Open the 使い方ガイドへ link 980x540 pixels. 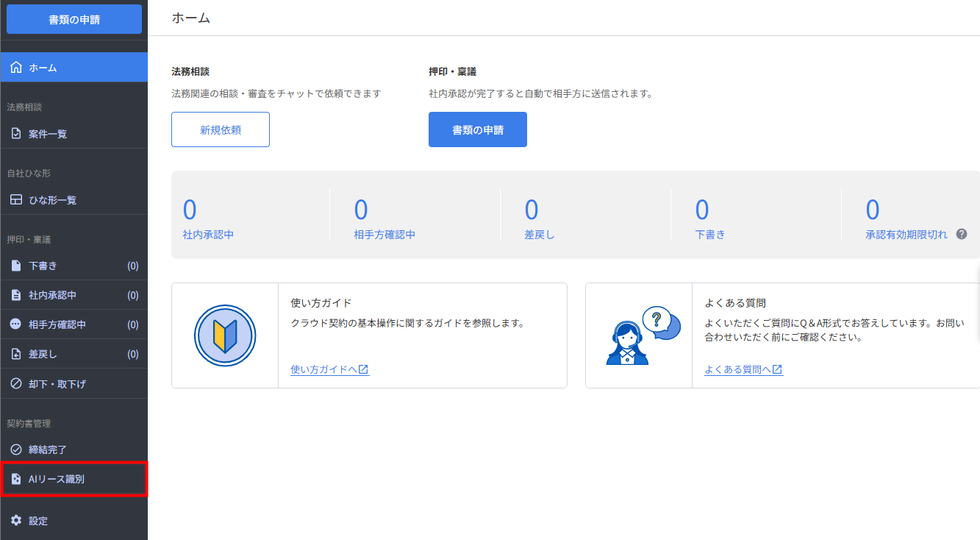point(329,370)
